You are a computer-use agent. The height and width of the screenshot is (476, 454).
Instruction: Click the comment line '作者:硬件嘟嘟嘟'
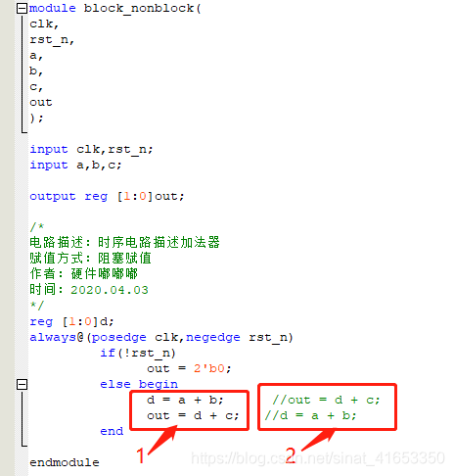[x=83, y=273]
